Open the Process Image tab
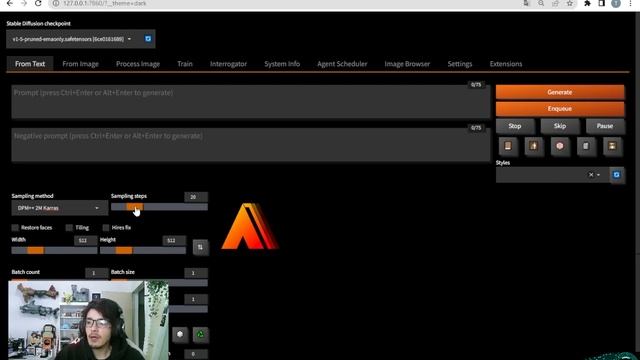The image size is (640, 360). pyautogui.click(x=138, y=64)
